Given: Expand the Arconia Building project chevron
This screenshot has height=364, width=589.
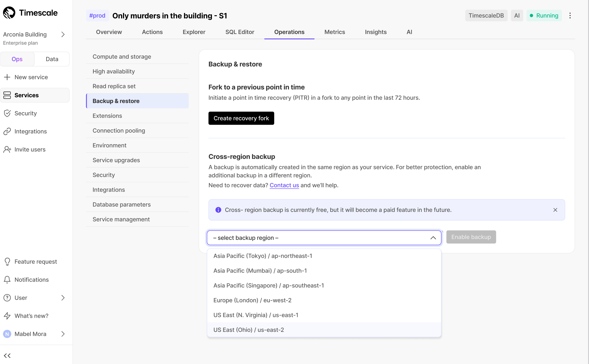Looking at the screenshot, I should coord(63,34).
